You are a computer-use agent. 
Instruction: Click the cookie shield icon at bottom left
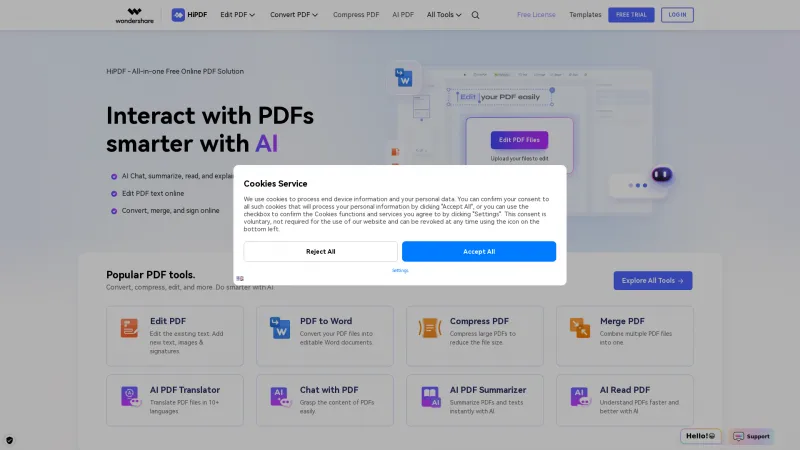pyautogui.click(x=9, y=440)
